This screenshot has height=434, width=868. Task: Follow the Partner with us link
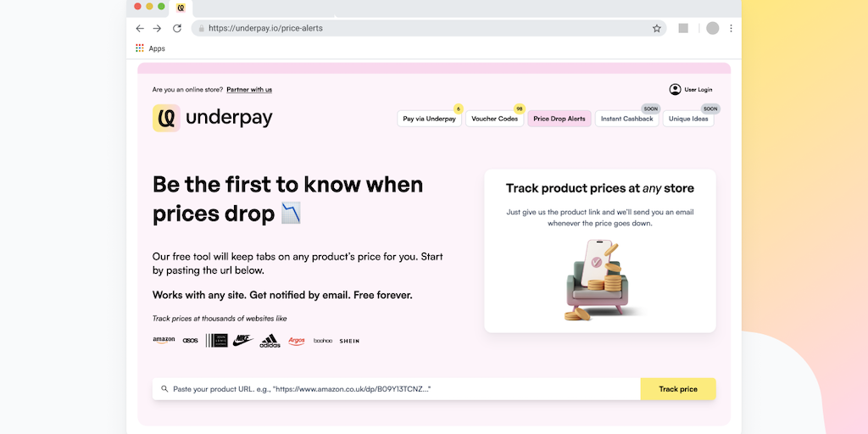[x=249, y=90]
